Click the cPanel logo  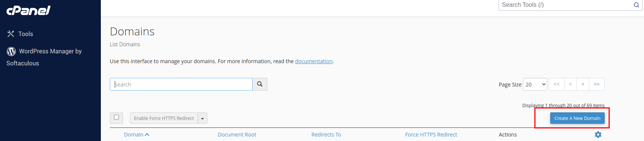tap(28, 10)
